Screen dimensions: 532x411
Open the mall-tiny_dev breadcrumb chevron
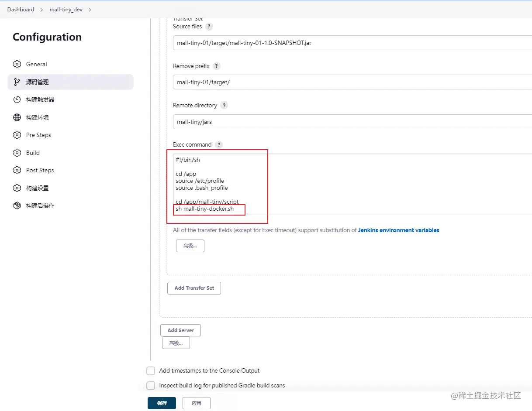click(90, 10)
